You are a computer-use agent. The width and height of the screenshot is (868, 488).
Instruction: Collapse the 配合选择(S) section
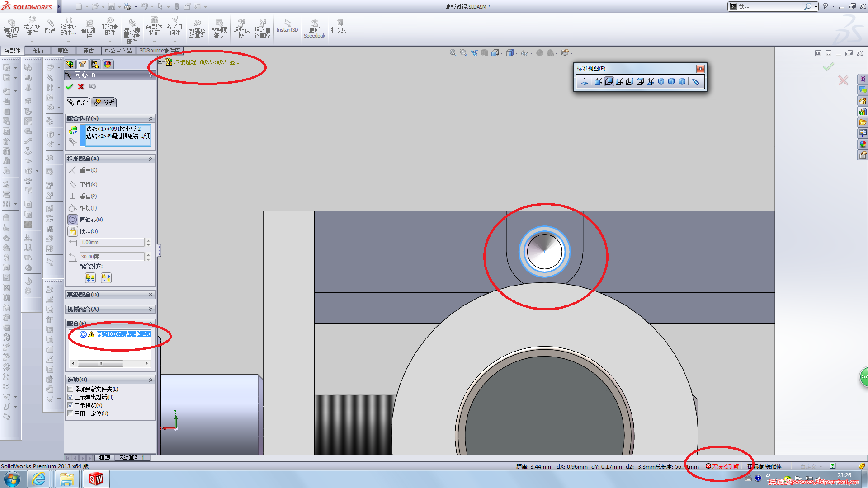(x=151, y=118)
